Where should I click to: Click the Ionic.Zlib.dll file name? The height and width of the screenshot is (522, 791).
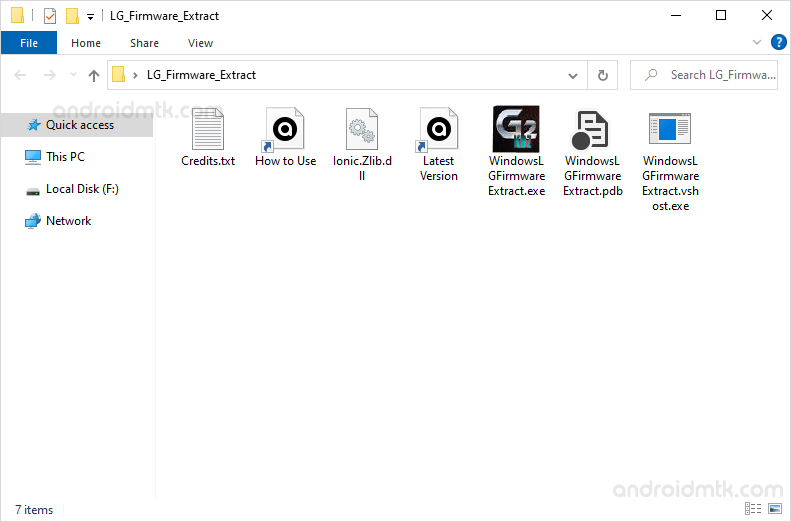(362, 168)
